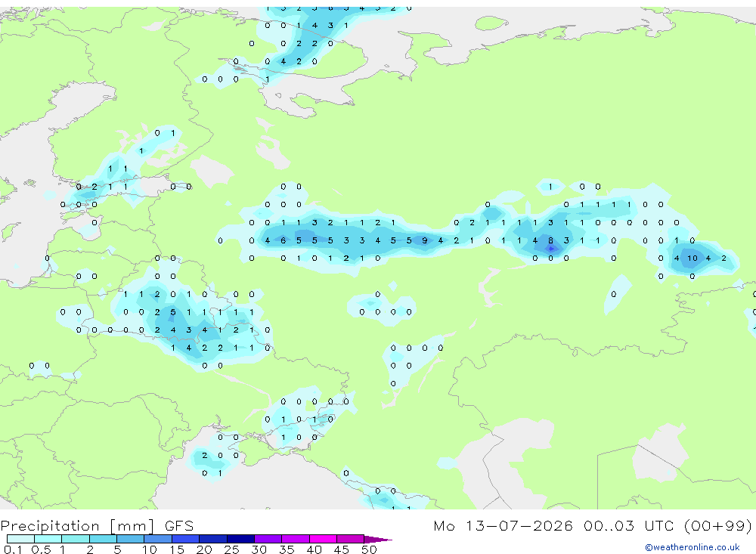The height and width of the screenshot is (554, 756).
Task: Click the legend label "45"
Action: point(342,549)
